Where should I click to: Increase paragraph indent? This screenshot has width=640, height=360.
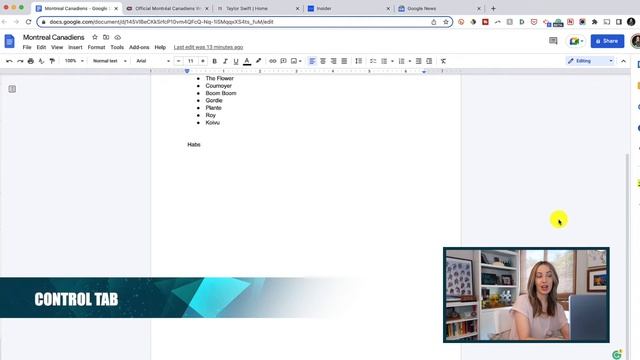(x=429, y=61)
